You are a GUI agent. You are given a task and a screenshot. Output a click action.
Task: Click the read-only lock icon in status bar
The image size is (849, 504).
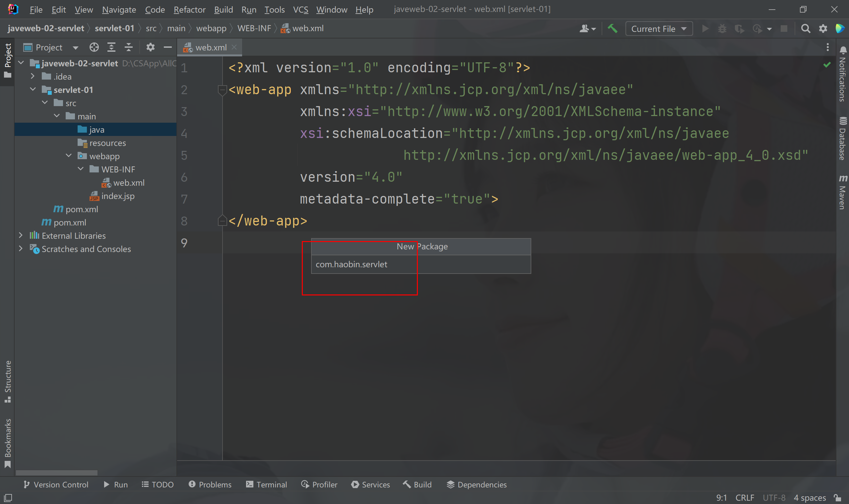[838, 498]
